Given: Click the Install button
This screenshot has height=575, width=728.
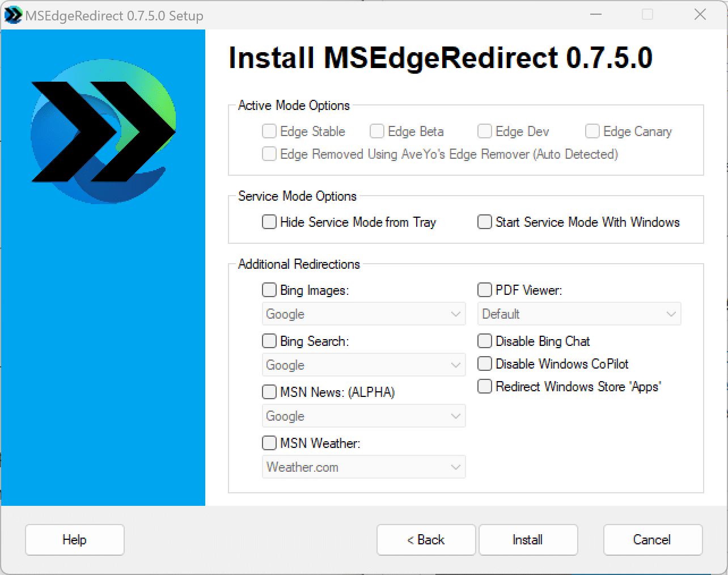Looking at the screenshot, I should tap(527, 540).
